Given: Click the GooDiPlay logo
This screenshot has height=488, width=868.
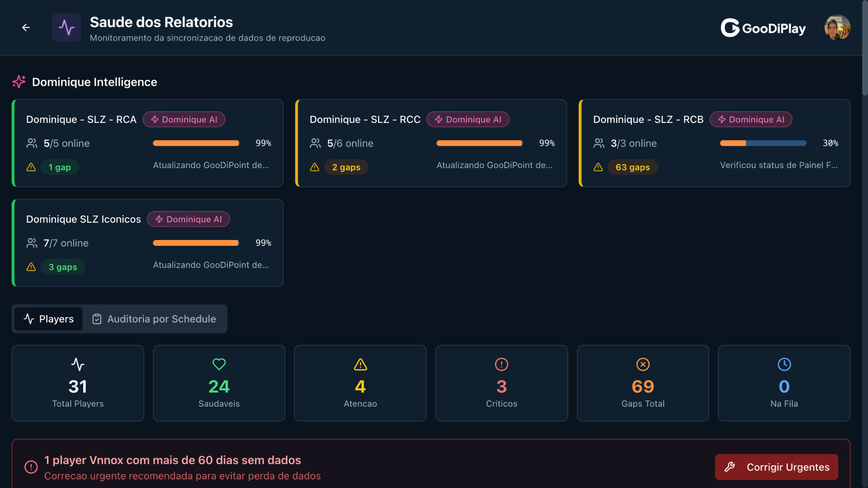Looking at the screenshot, I should [x=763, y=28].
